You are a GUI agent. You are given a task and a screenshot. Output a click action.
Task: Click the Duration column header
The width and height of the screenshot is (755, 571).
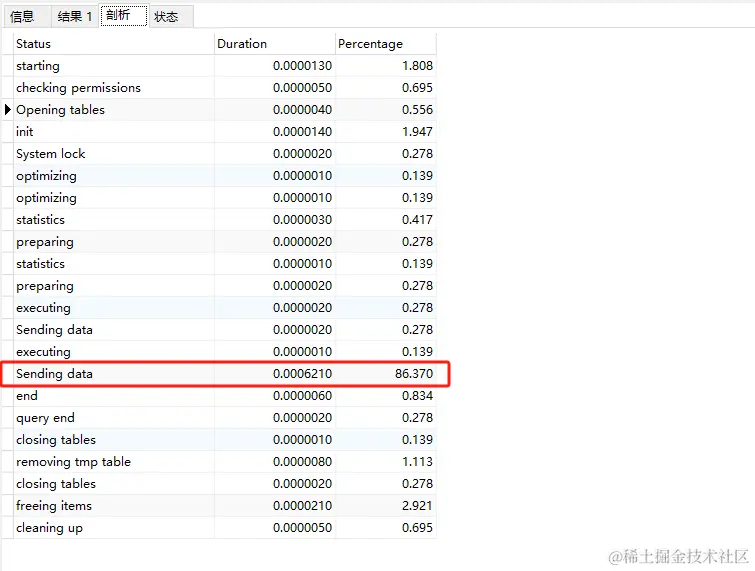pyautogui.click(x=274, y=44)
